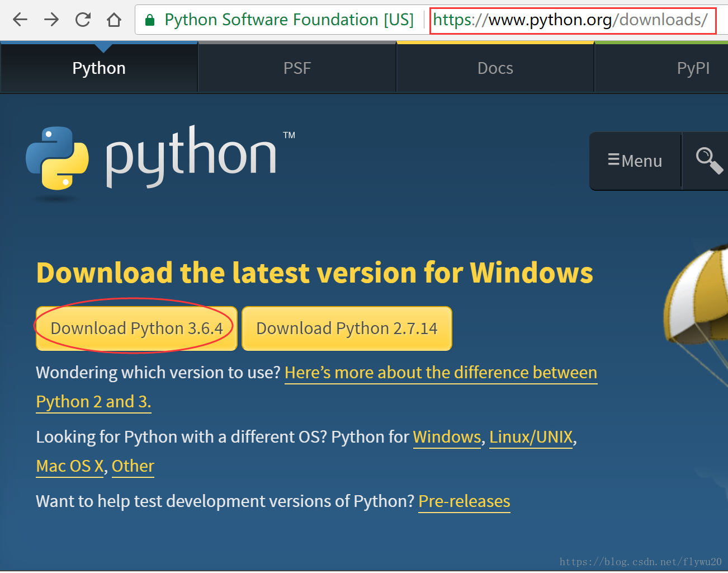The height and width of the screenshot is (573, 728).
Task: Click the browser forward arrow
Action: click(x=51, y=20)
